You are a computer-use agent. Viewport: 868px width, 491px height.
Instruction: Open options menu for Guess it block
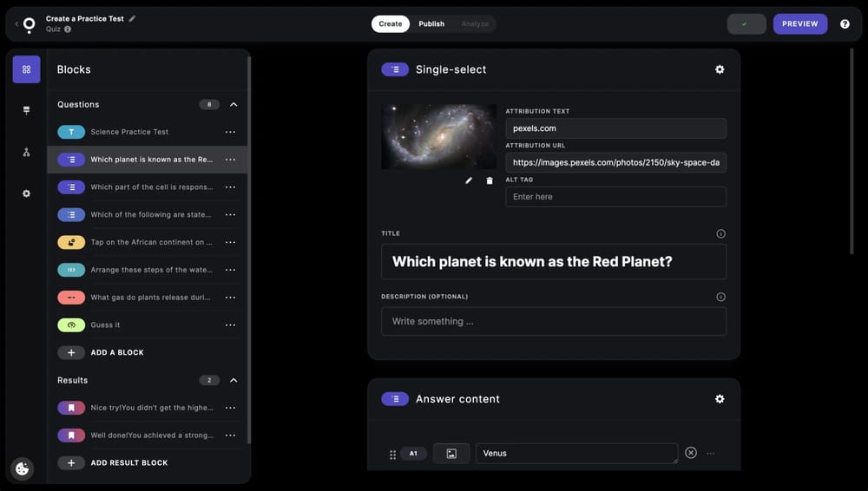tap(230, 325)
